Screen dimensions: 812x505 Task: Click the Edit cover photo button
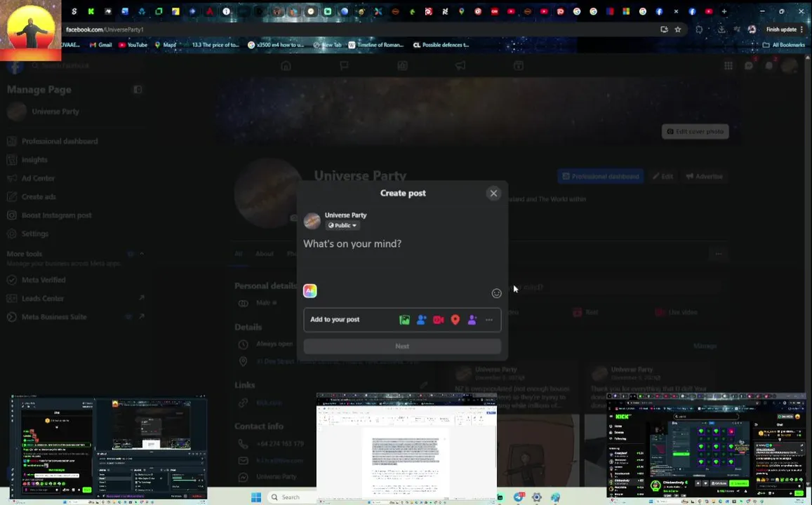tap(695, 131)
